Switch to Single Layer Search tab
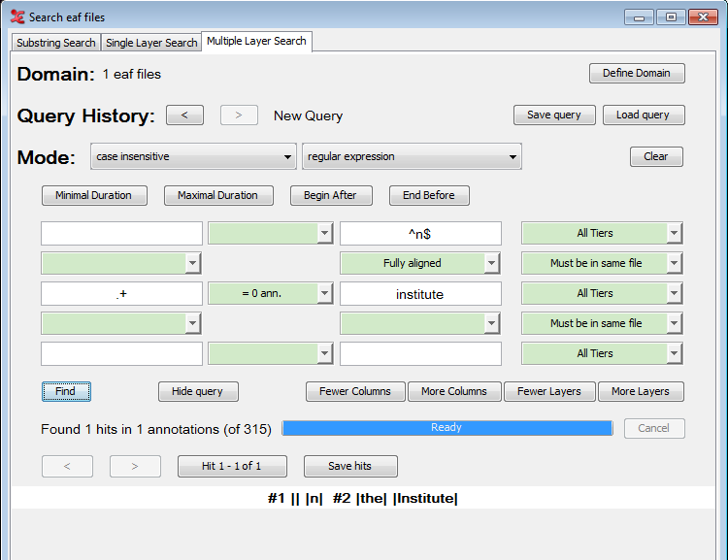The width and height of the screenshot is (728, 560). [x=151, y=43]
